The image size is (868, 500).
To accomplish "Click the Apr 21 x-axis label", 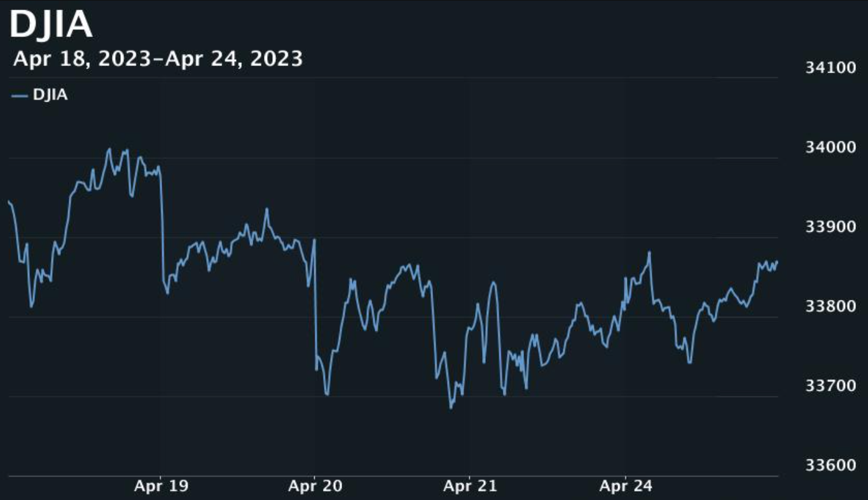I will (x=470, y=487).
